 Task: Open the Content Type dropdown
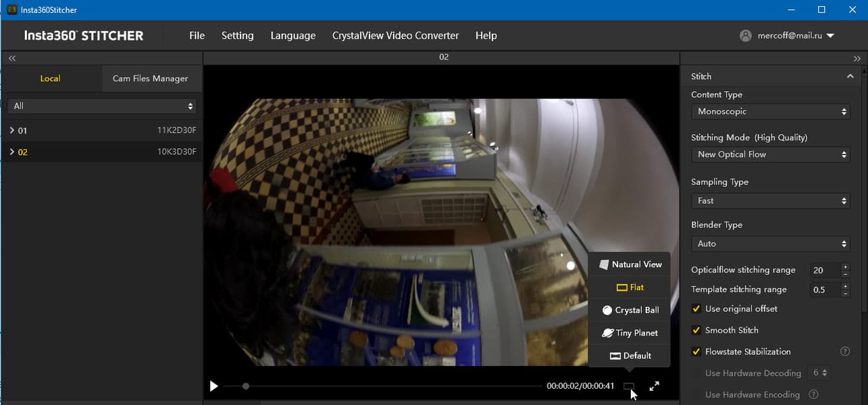[x=771, y=111]
